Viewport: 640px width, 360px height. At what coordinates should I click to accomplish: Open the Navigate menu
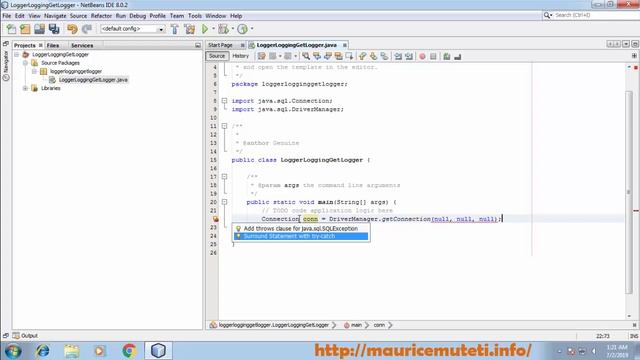click(x=55, y=16)
